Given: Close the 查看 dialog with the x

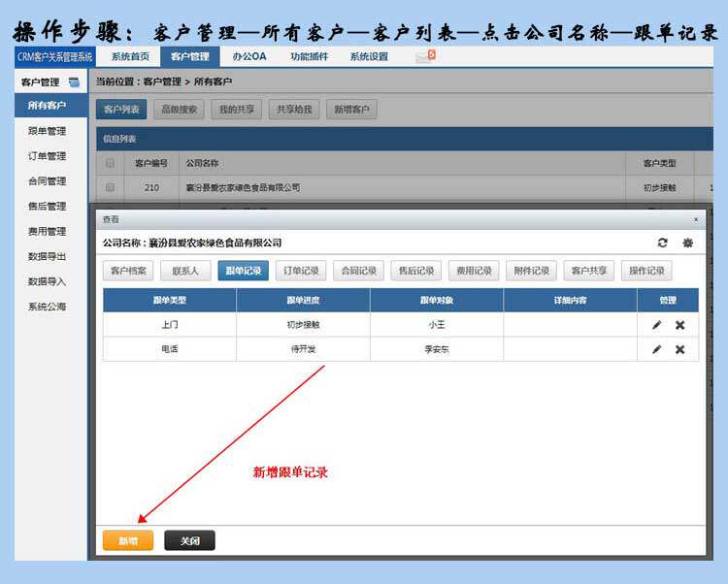Looking at the screenshot, I should [695, 220].
